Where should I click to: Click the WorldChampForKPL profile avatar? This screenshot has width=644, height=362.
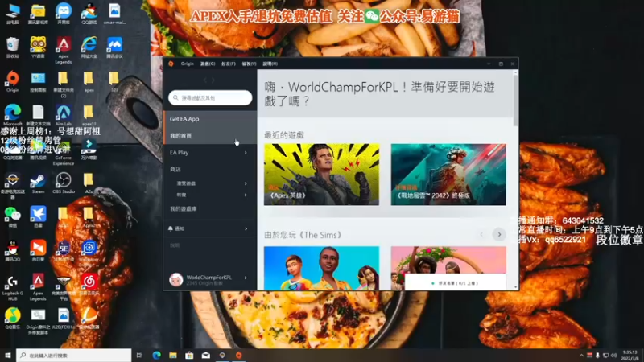click(176, 280)
